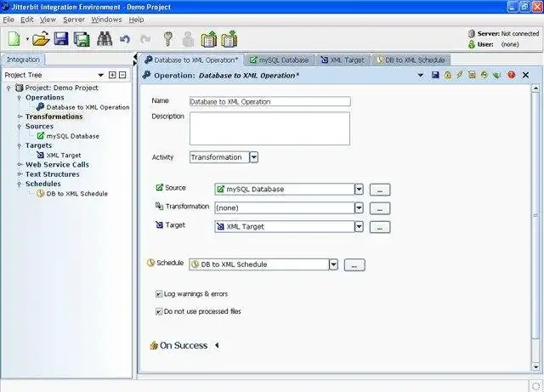This screenshot has height=392, width=544.
Task: Click the blue save icon in operation header
Action: 435,75
